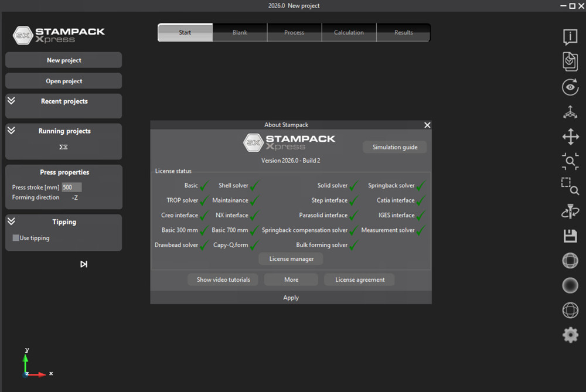Click the Solid solver license checkmark
Screen dimensions: 586x392
pos(353,185)
